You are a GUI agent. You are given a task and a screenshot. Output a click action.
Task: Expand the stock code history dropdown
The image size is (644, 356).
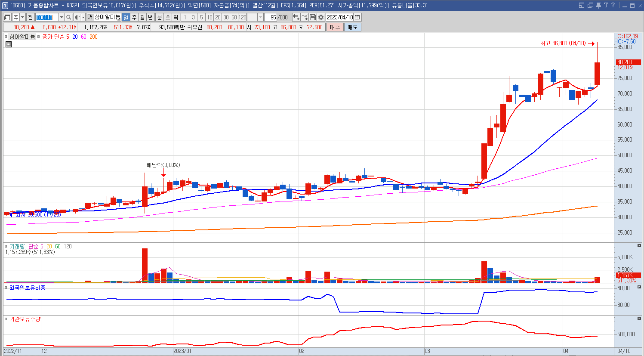(62, 17)
